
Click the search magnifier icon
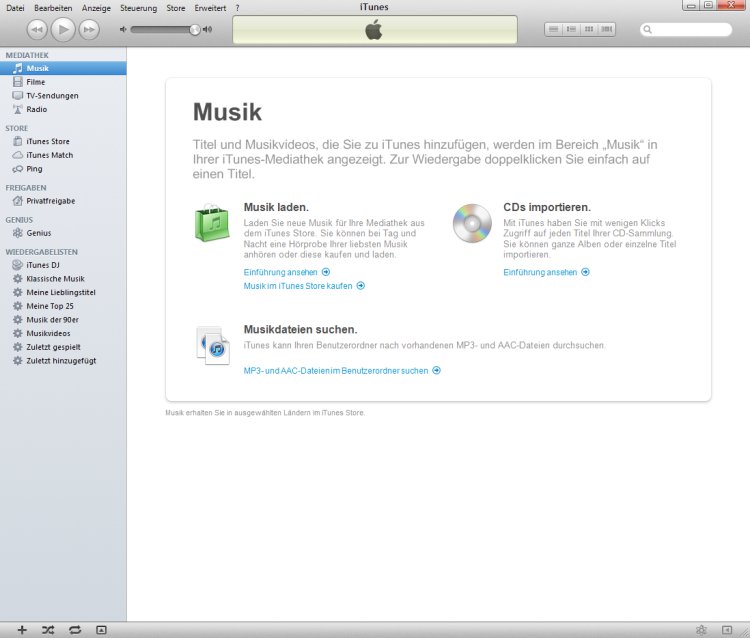tap(648, 30)
